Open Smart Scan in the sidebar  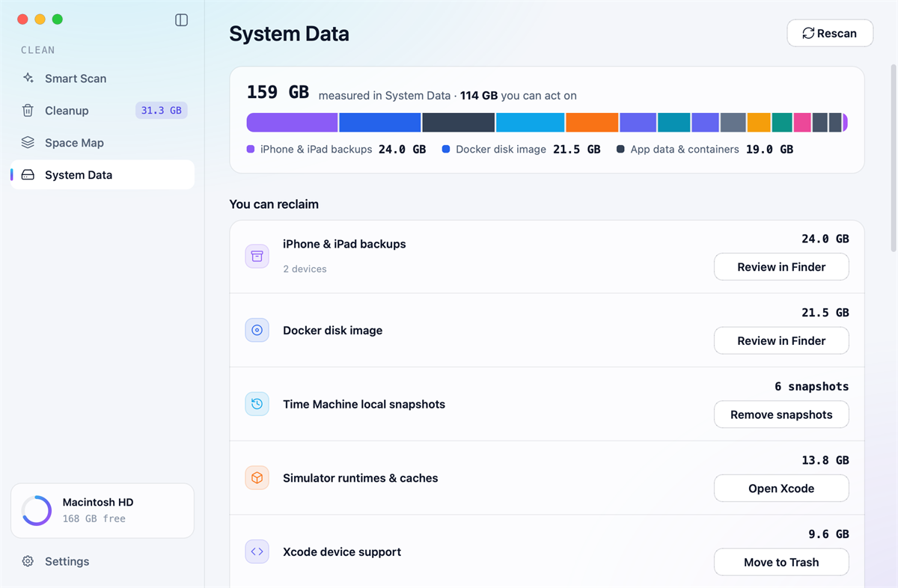pos(103,79)
